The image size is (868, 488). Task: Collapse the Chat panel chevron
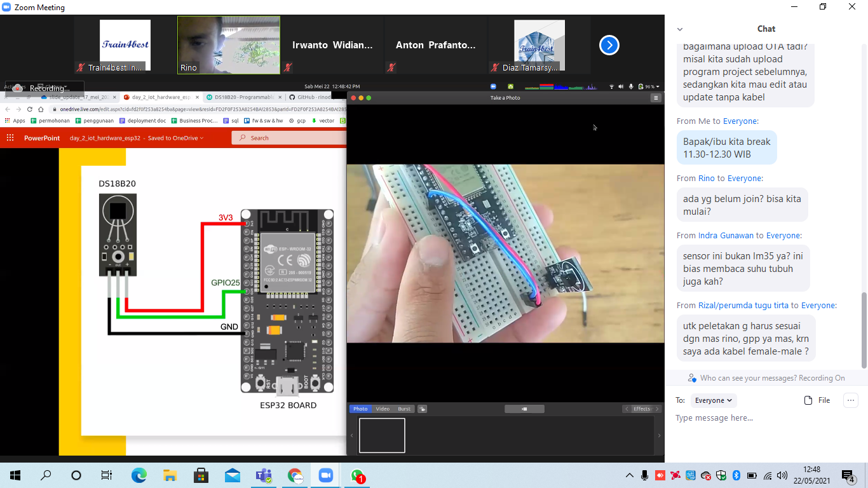click(x=680, y=29)
